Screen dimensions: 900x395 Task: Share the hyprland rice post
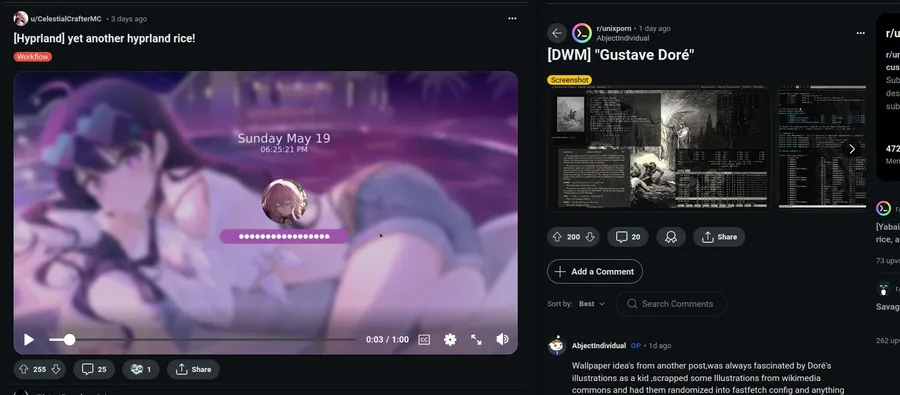tap(193, 369)
